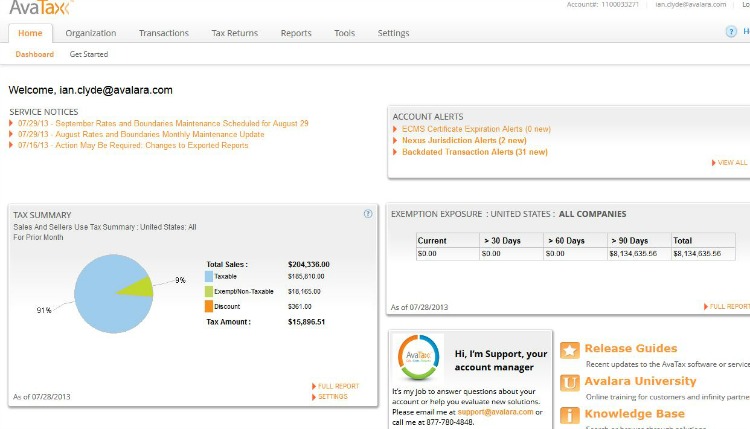The width and height of the screenshot is (750, 429).
Task: Click the AvaTax logo in header
Action: tap(38, 8)
